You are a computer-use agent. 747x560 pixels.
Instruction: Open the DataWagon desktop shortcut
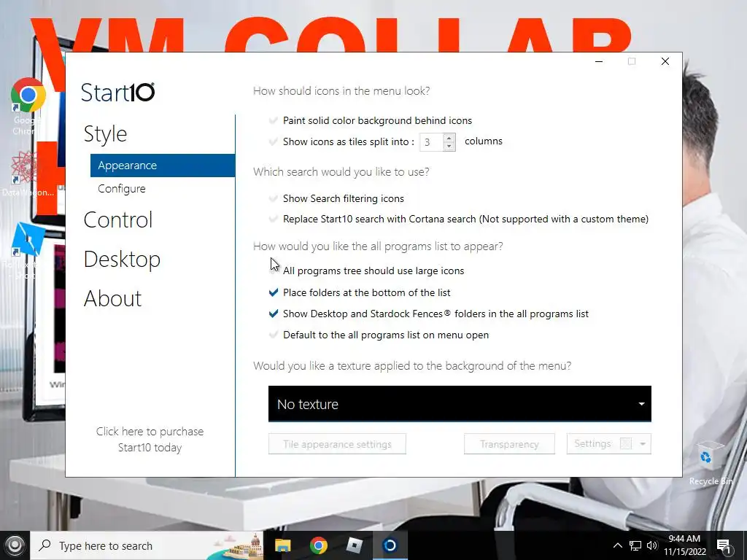[28, 174]
